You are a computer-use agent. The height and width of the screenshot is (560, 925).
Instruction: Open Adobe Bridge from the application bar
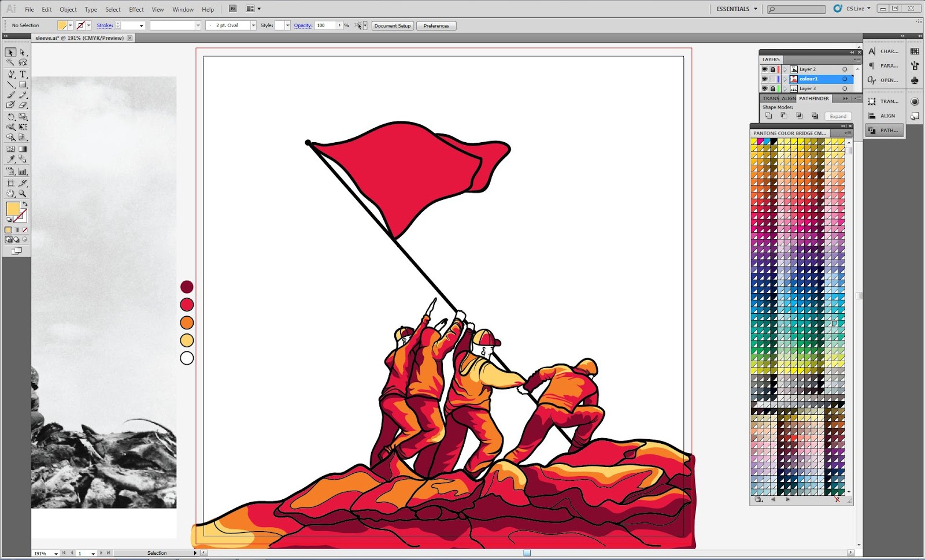232,9
